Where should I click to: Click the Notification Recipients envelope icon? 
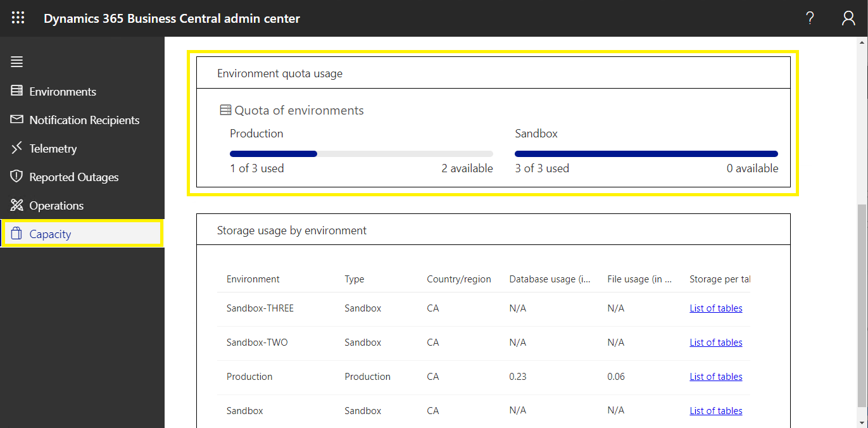(x=16, y=120)
